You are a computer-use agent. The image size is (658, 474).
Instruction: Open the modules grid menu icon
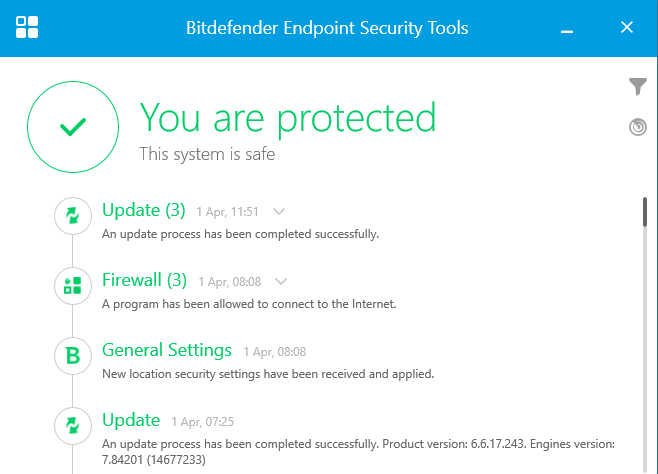pos(28,27)
